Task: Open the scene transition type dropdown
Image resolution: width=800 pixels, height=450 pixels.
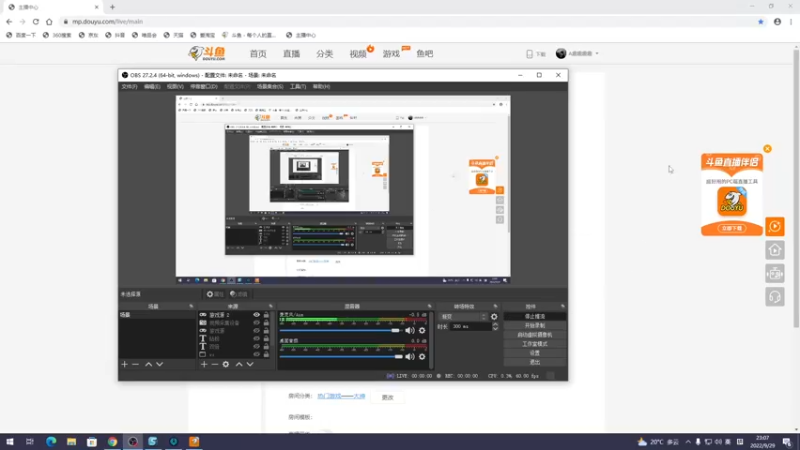Action: (x=463, y=317)
